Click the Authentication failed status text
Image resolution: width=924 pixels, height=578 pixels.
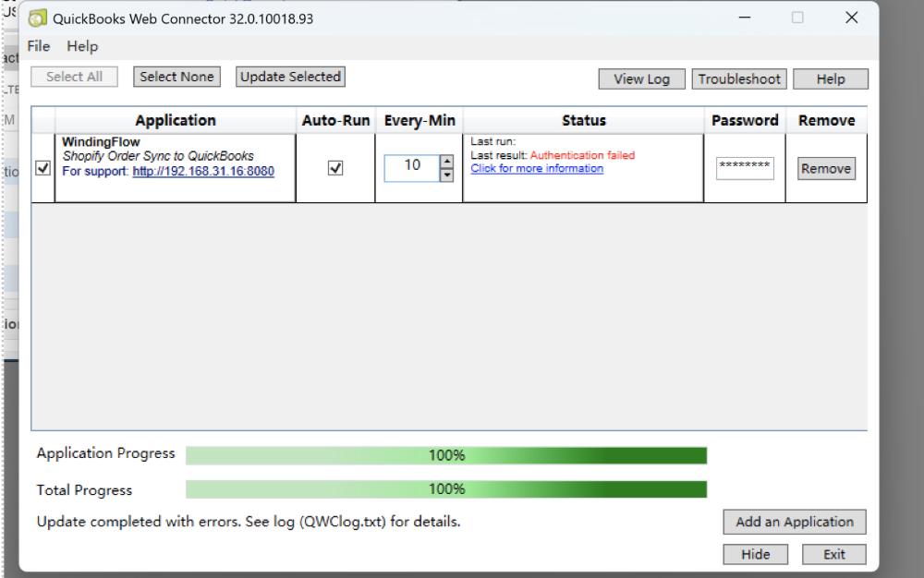coord(582,155)
